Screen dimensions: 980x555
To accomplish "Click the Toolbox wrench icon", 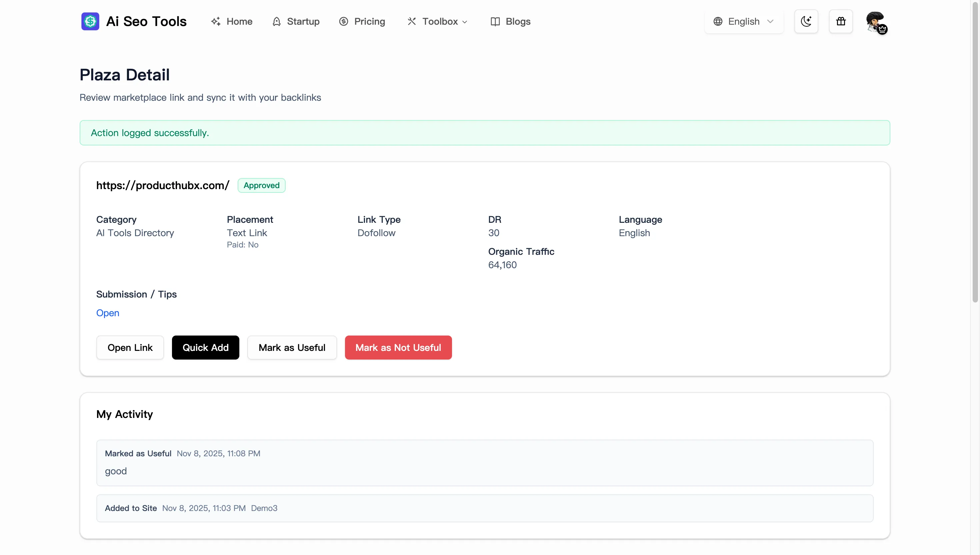I will pyautogui.click(x=411, y=21).
